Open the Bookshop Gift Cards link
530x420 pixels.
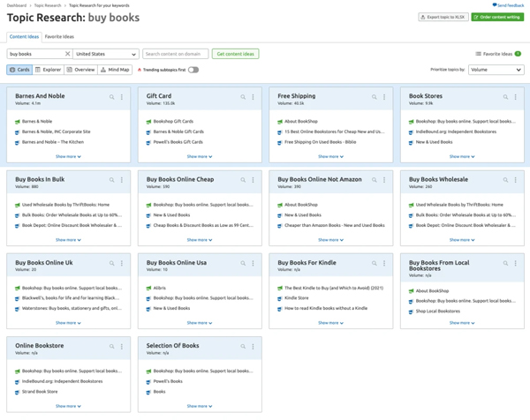click(x=173, y=121)
